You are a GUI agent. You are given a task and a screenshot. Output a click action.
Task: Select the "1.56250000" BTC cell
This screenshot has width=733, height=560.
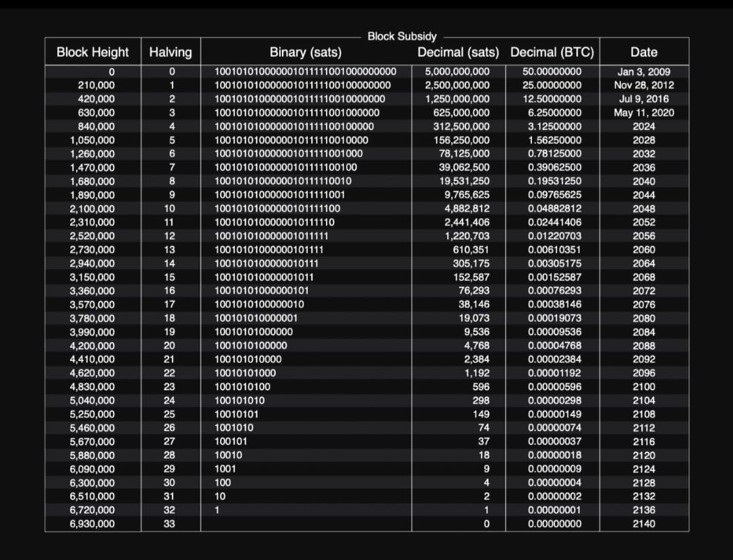555,140
